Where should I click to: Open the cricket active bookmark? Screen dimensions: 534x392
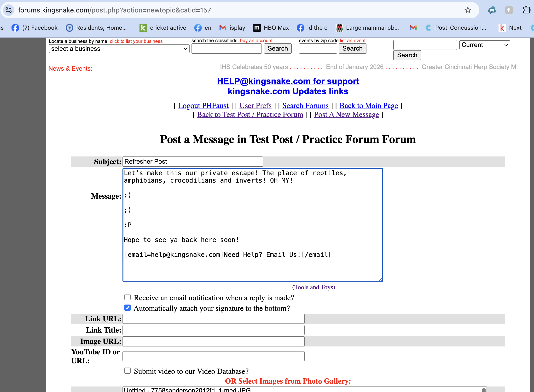pyautogui.click(x=163, y=28)
